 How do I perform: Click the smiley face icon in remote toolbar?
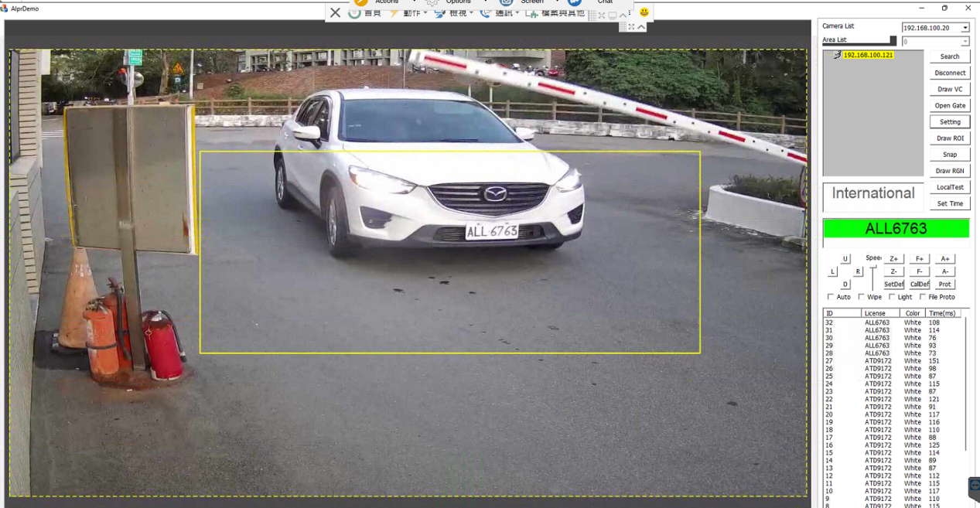(644, 12)
